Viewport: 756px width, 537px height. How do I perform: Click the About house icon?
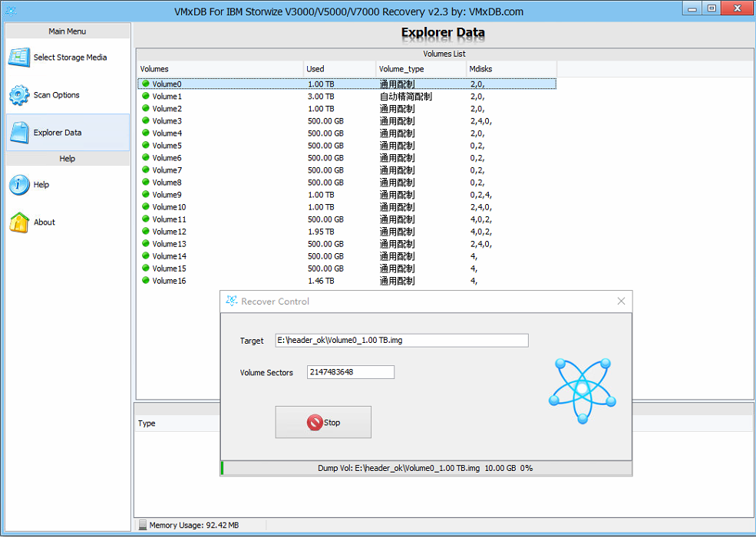click(19, 222)
